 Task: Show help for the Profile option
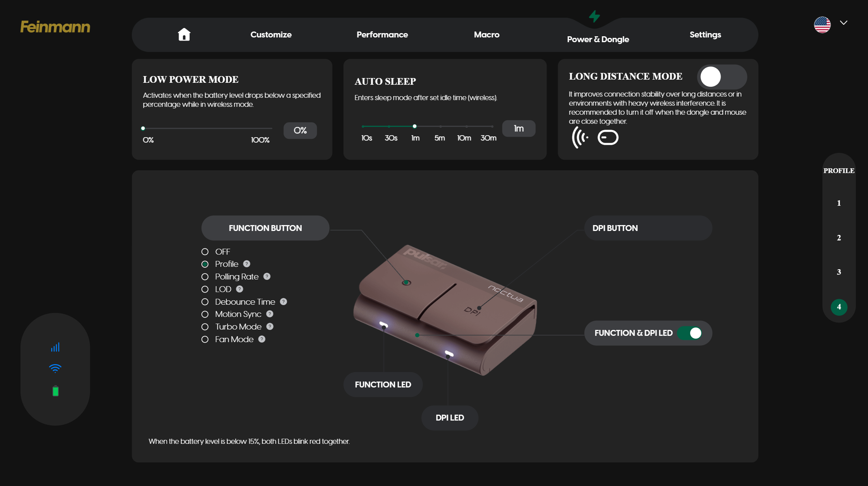(x=246, y=264)
